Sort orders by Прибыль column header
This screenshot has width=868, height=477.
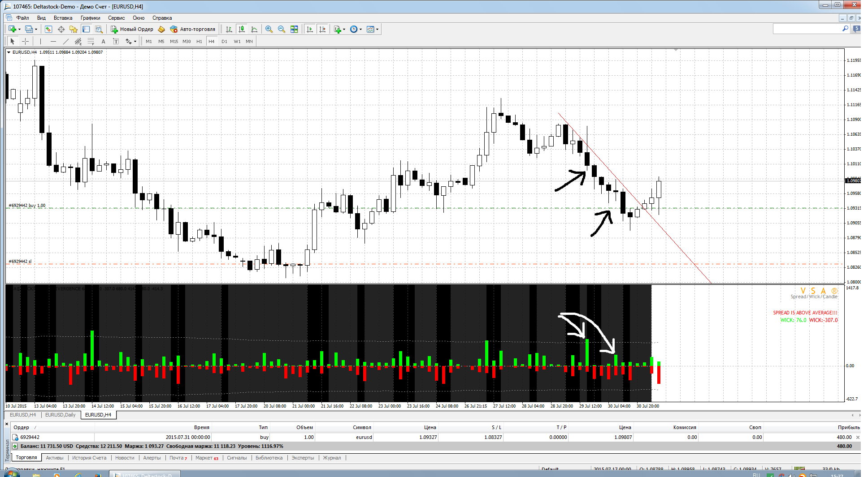click(849, 427)
